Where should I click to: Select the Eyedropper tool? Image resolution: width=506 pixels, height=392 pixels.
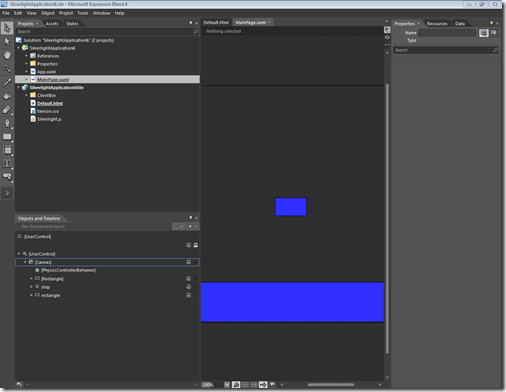7,82
